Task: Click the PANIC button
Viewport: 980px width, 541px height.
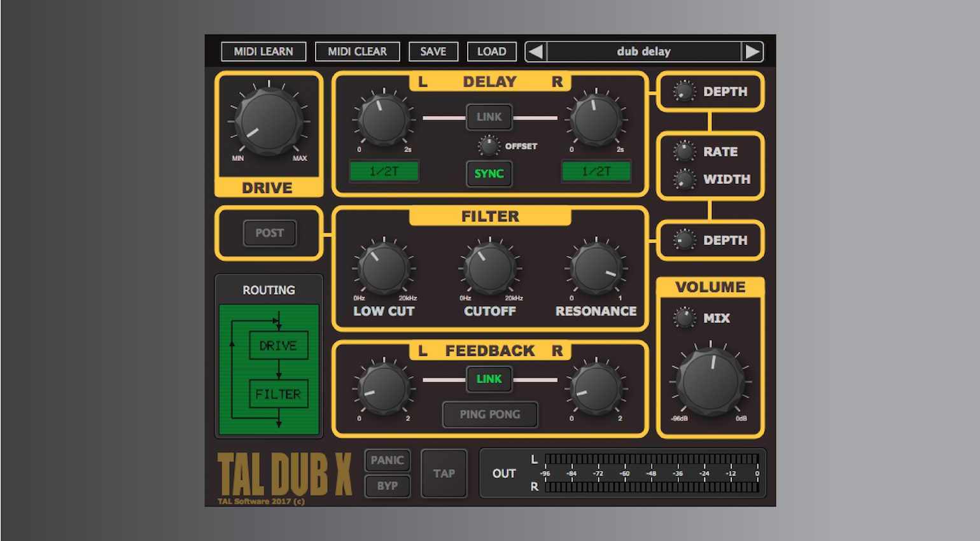Action: [x=388, y=460]
